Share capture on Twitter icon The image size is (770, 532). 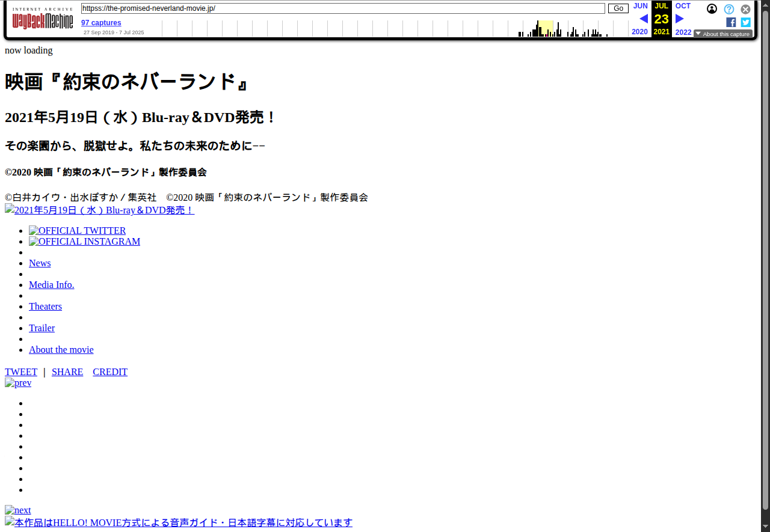click(x=745, y=22)
